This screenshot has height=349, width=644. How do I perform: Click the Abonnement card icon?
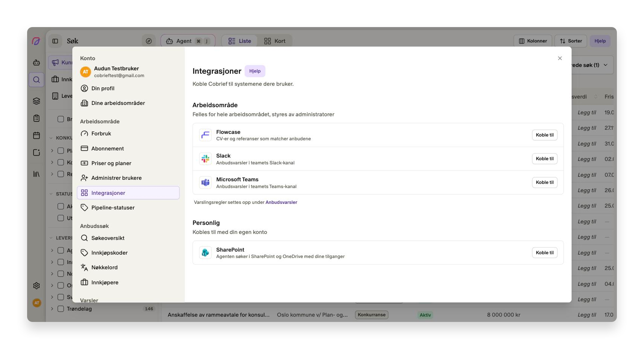pos(84,149)
